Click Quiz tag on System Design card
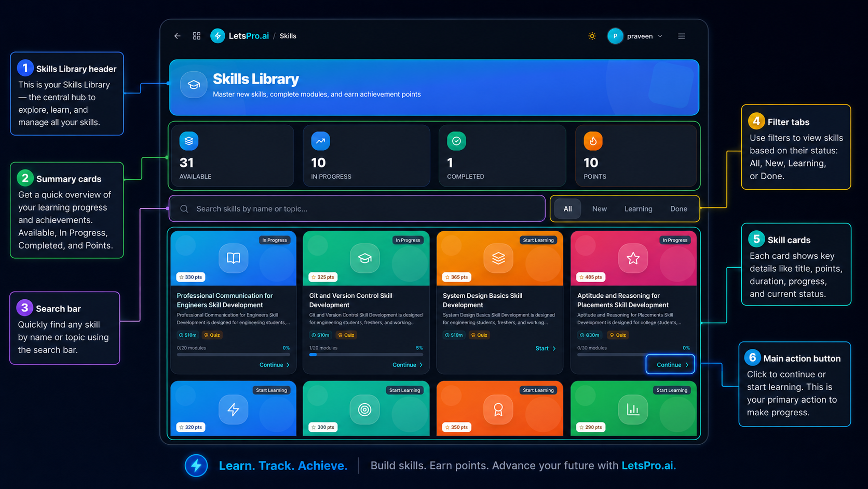Screen dimensions: 868x489 [x=479, y=335]
